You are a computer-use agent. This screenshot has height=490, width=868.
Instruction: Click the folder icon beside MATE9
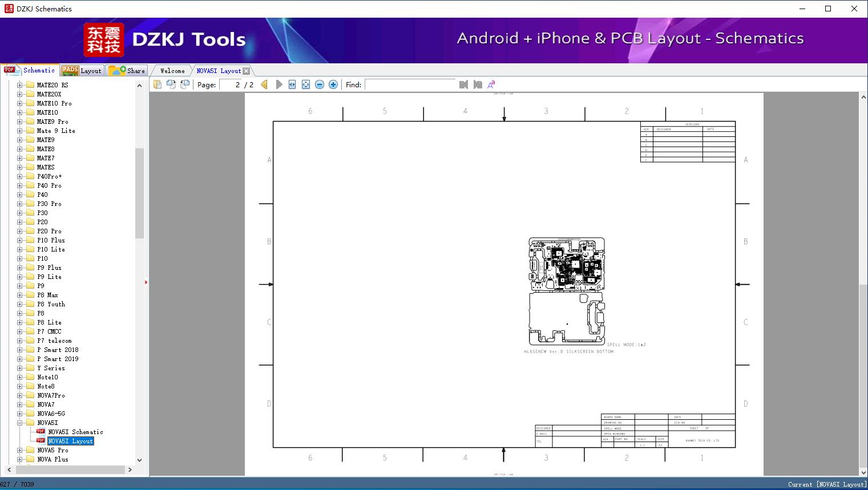30,140
